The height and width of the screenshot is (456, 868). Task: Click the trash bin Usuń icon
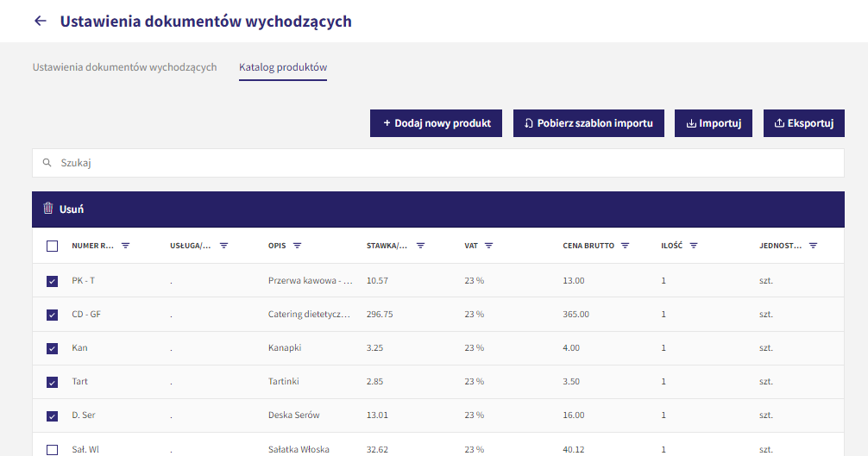coord(48,209)
